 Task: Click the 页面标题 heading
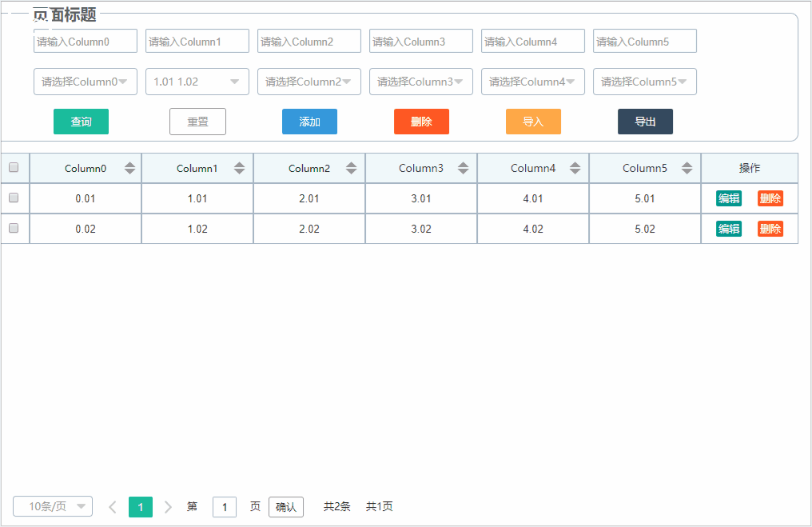tap(65, 14)
